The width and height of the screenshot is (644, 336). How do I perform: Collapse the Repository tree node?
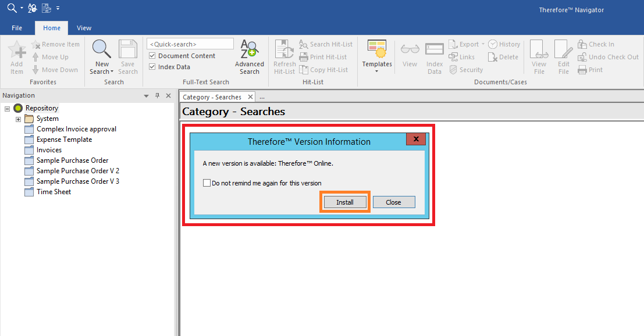click(x=7, y=108)
